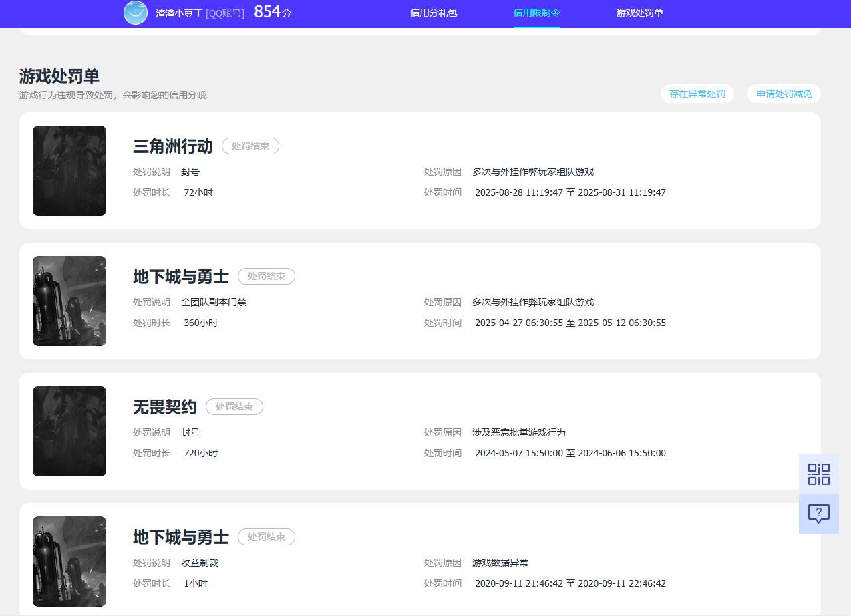Switch to the 游戏处罚单 tab
Viewport: 851px width, 616px height.
[x=639, y=13]
